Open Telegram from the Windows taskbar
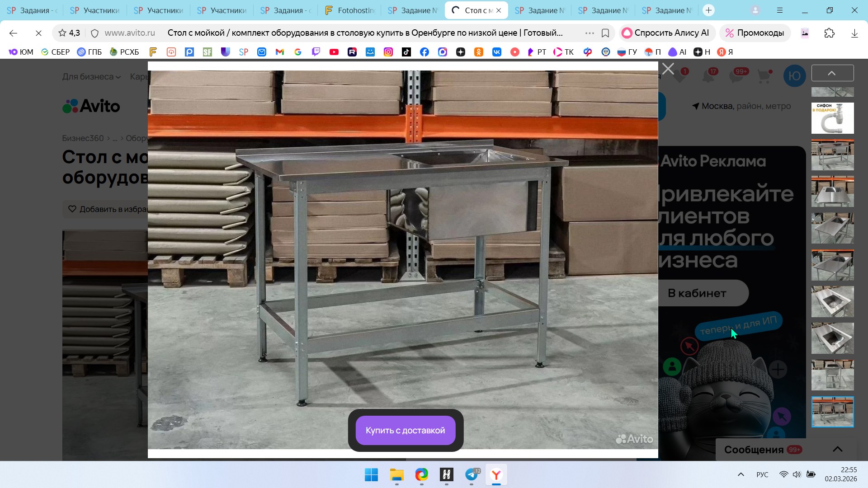 [x=472, y=475]
